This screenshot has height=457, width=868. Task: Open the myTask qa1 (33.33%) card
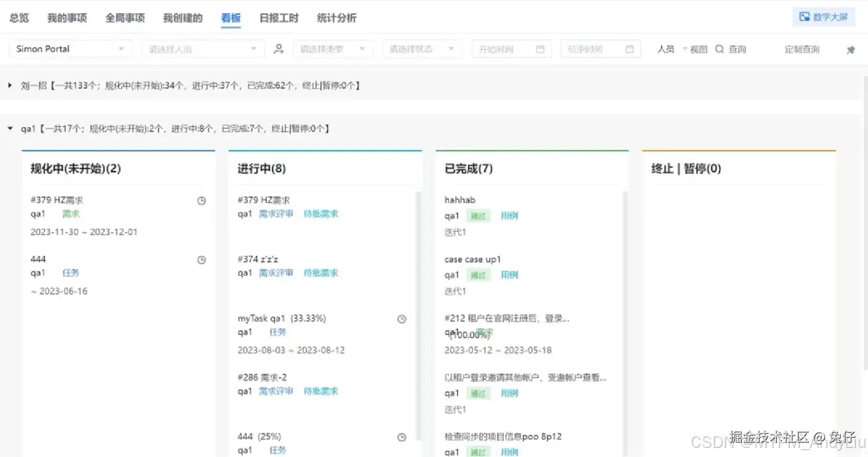coord(282,318)
